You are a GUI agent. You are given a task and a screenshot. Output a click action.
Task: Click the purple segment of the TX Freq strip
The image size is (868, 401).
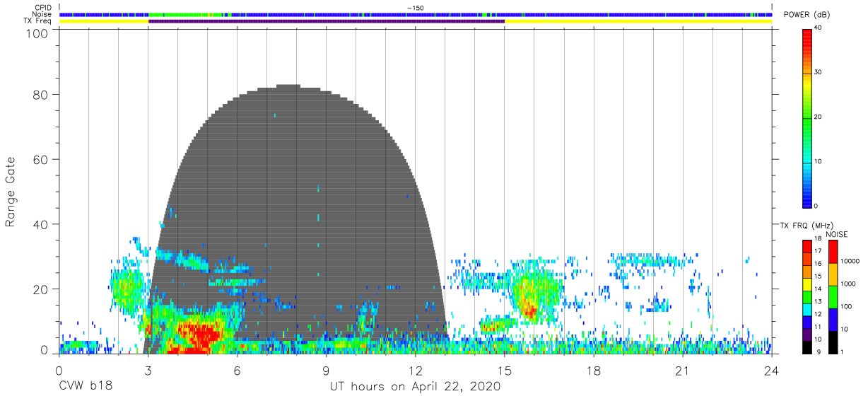[327, 21]
